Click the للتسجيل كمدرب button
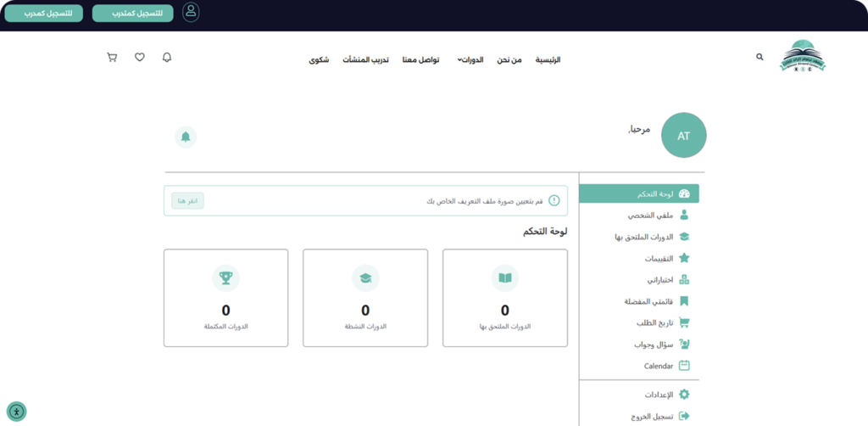The image size is (868, 426). pyautogui.click(x=43, y=13)
